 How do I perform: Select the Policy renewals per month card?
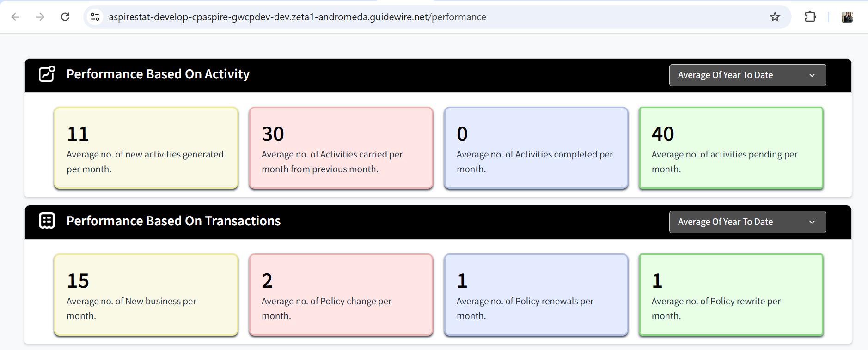(x=536, y=295)
